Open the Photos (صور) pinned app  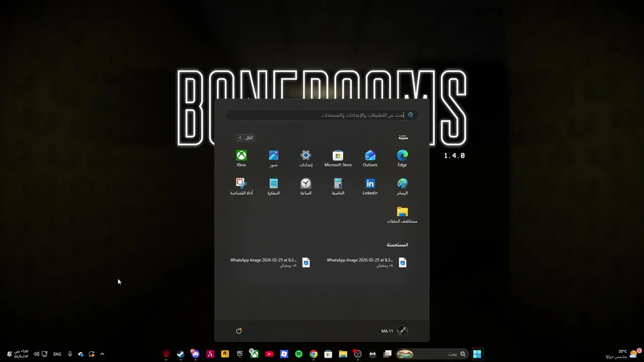pyautogui.click(x=274, y=158)
